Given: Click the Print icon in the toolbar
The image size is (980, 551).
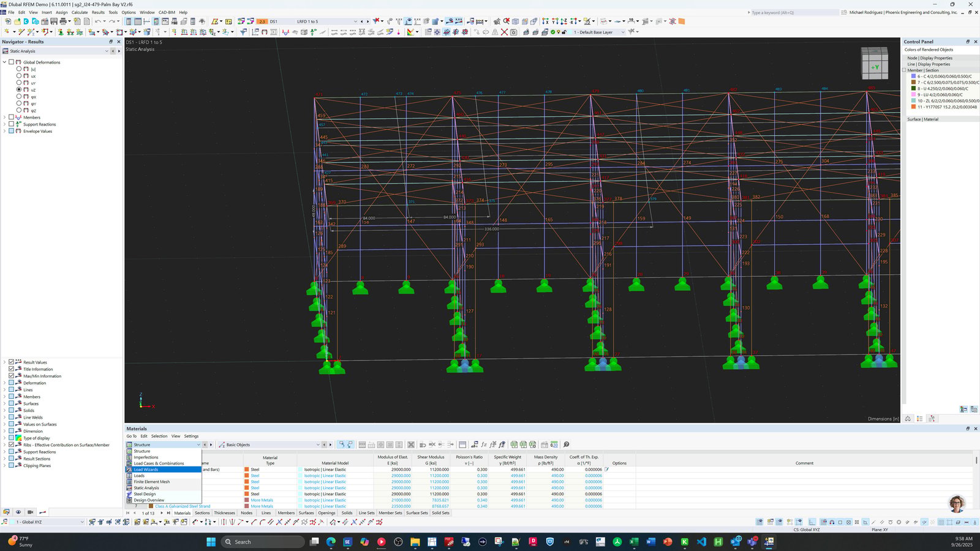Looking at the screenshot, I should pos(62,21).
